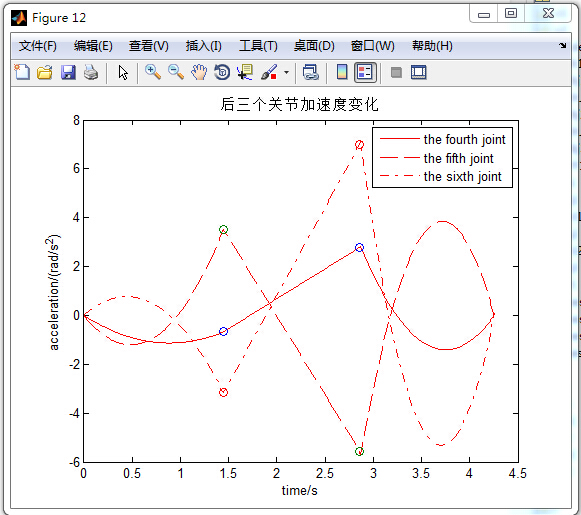This screenshot has width=581, height=515.
Task: Click the Link Plot toolbar button
Action: (x=311, y=72)
